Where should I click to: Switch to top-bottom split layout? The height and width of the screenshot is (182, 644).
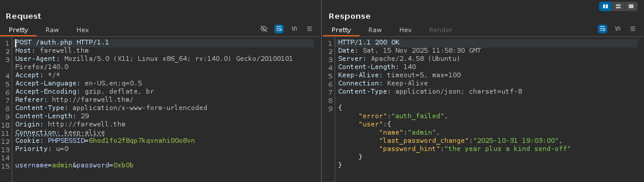[x=618, y=6]
